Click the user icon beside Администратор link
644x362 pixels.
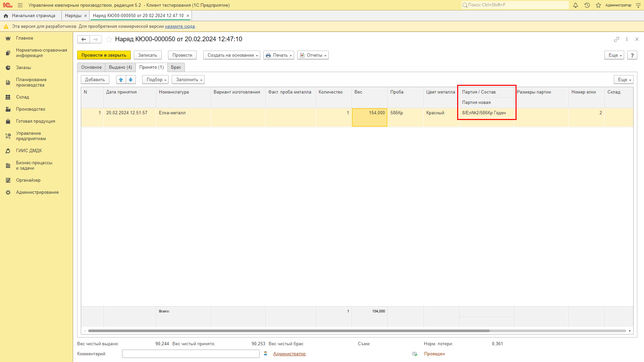266,354
